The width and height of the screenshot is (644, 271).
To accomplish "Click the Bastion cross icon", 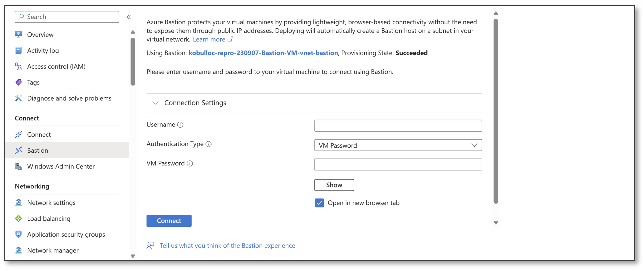I will [18, 150].
